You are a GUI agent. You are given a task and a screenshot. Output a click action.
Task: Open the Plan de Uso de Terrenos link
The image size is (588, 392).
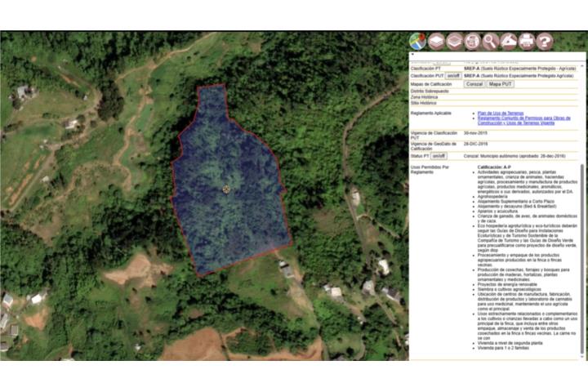[x=501, y=113]
